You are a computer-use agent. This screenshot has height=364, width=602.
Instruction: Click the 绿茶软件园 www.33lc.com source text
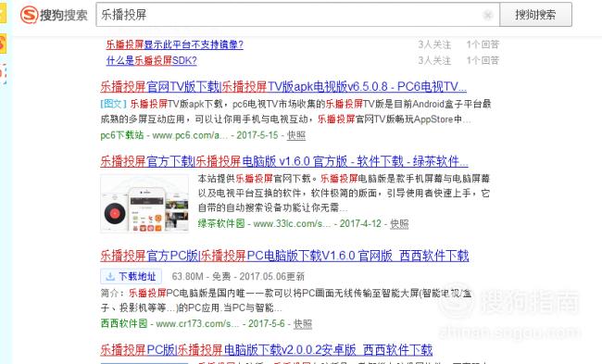pyautogui.click(x=264, y=223)
